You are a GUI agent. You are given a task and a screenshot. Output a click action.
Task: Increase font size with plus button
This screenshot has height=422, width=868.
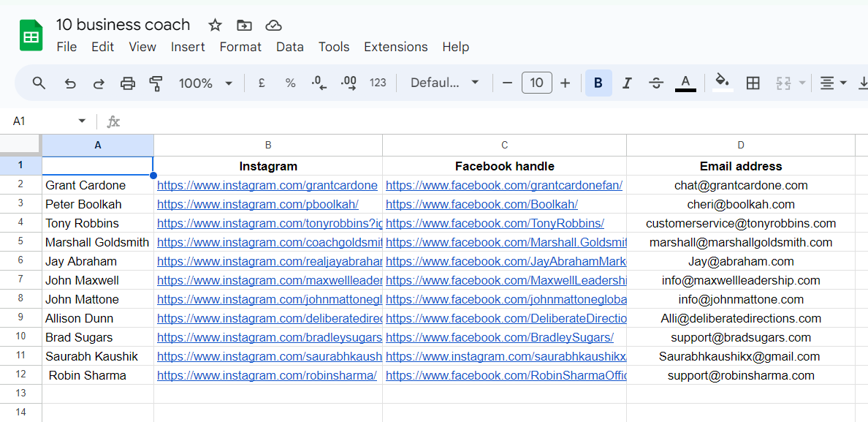pos(565,83)
